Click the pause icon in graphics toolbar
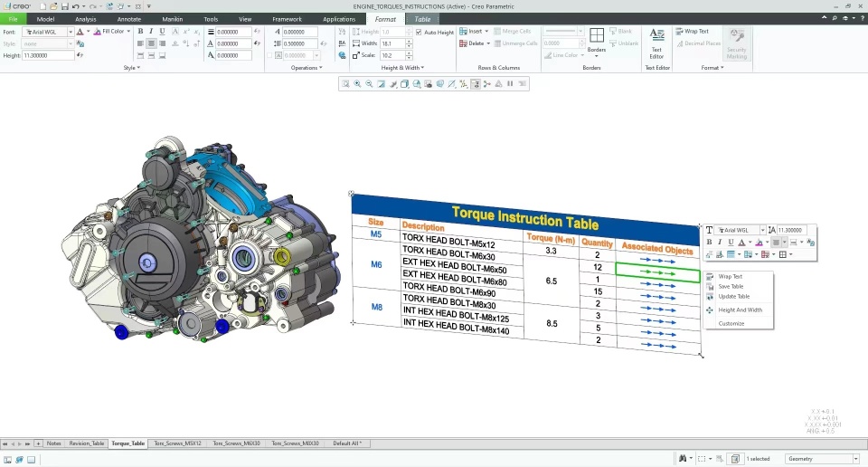Viewport: 868px width, 467px height. [510, 84]
